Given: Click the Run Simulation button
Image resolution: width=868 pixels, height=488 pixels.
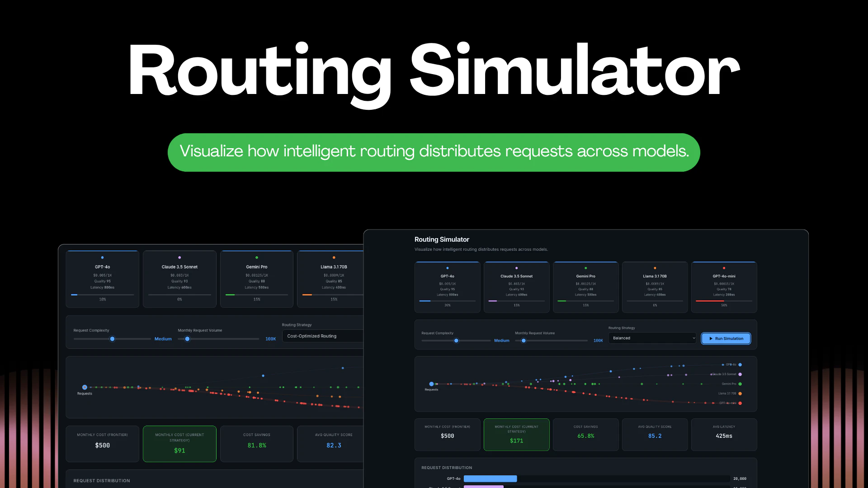Looking at the screenshot, I should [x=726, y=338].
